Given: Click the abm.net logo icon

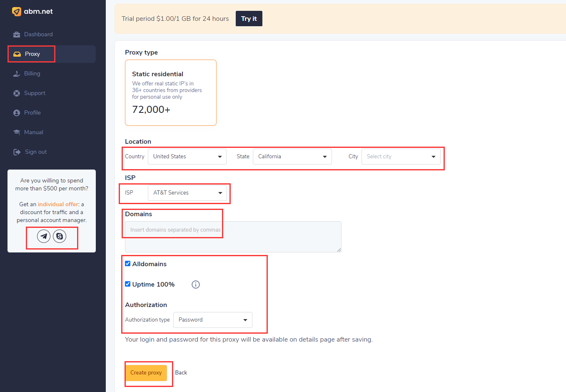Looking at the screenshot, I should 17,12.
